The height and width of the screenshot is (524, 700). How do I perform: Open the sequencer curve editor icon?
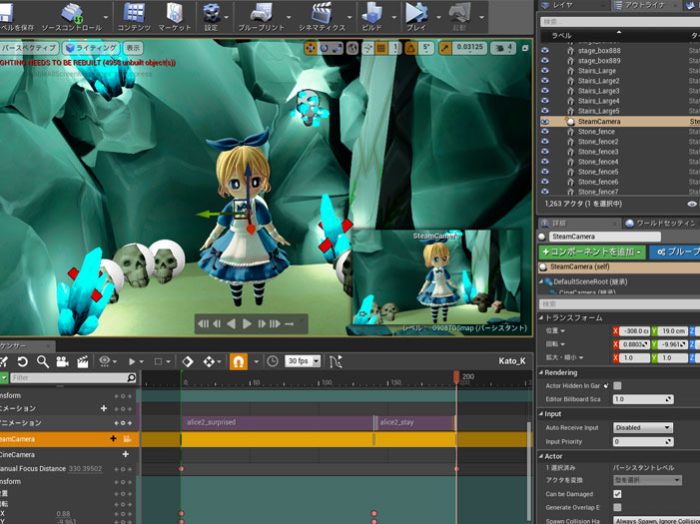(x=336, y=362)
